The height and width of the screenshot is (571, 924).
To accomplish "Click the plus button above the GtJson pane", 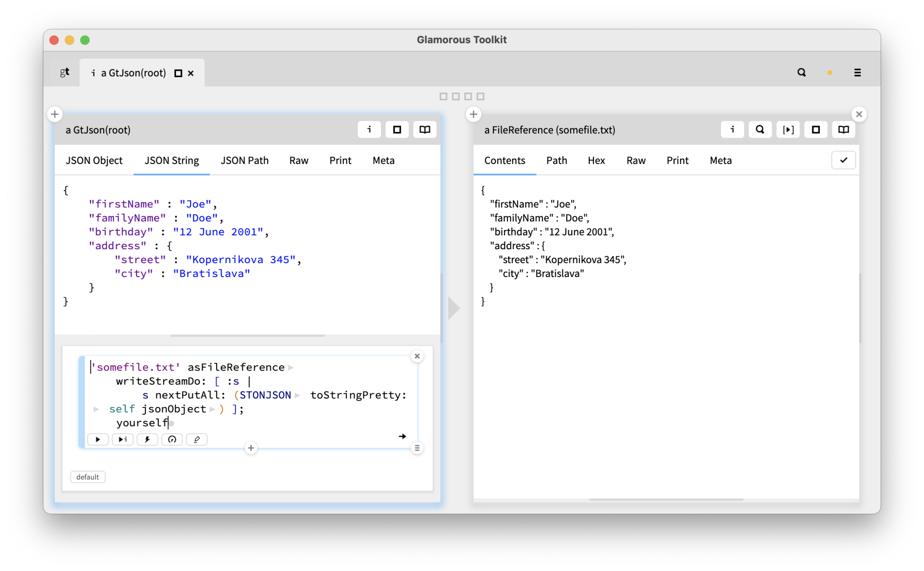I will (55, 114).
